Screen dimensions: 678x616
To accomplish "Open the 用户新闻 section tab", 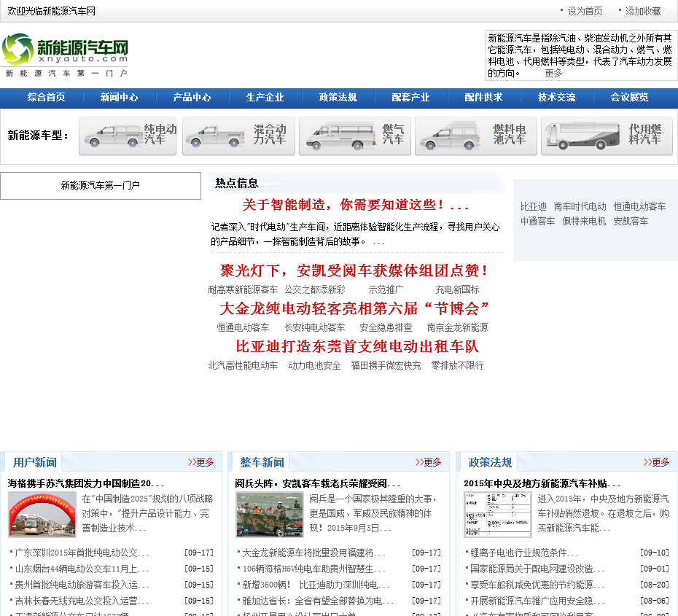I will [x=34, y=462].
